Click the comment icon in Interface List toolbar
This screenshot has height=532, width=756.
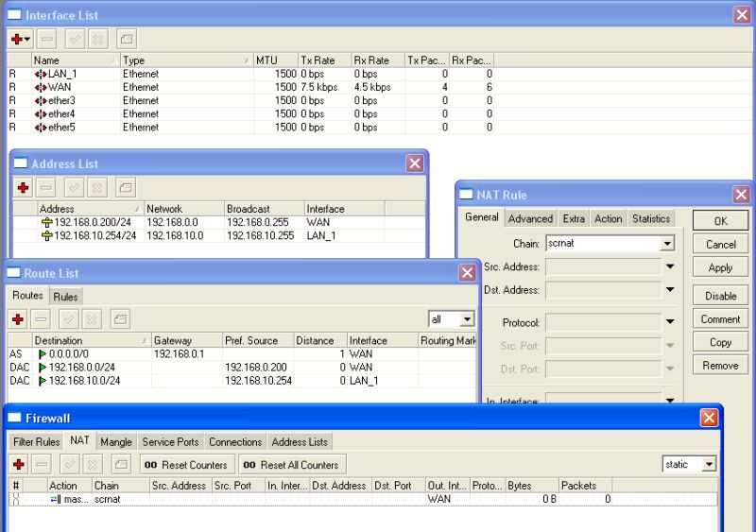(125, 39)
